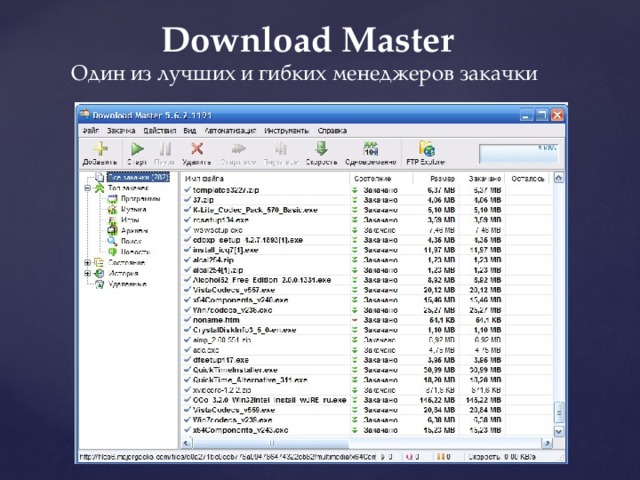Expand the Состояние tree node
The width and height of the screenshot is (640, 480).
pos(87,262)
